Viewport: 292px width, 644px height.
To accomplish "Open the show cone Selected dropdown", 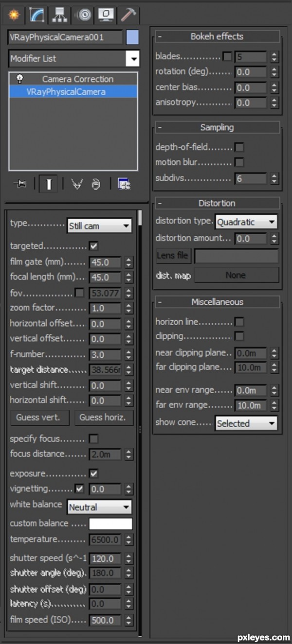I will tap(246, 423).
